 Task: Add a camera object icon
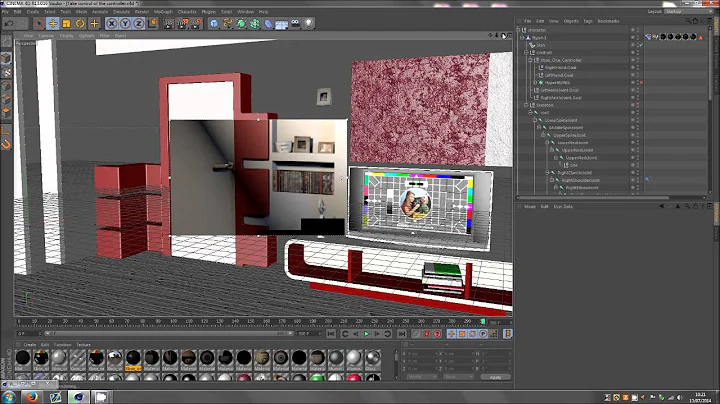pos(295,23)
